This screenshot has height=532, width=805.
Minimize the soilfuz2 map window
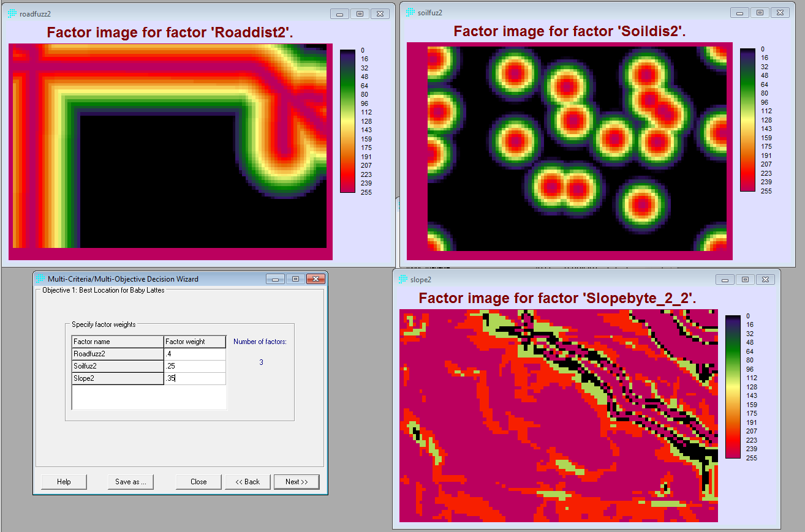[x=739, y=12]
